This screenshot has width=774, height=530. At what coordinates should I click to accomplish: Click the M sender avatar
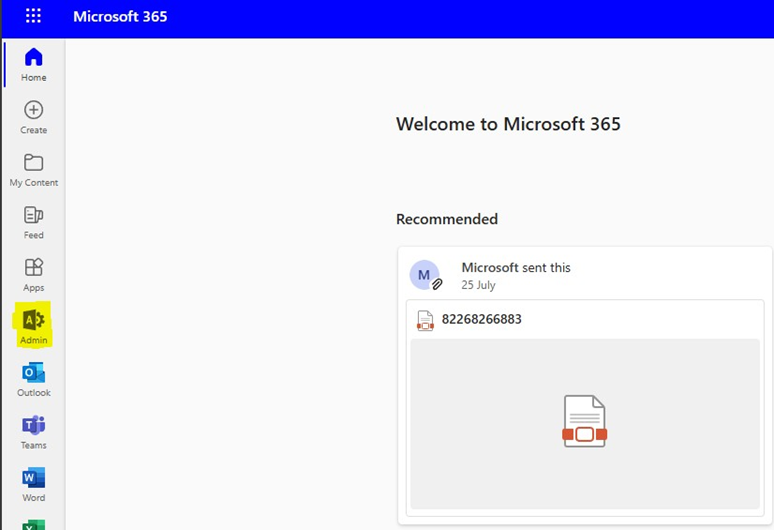click(424, 275)
